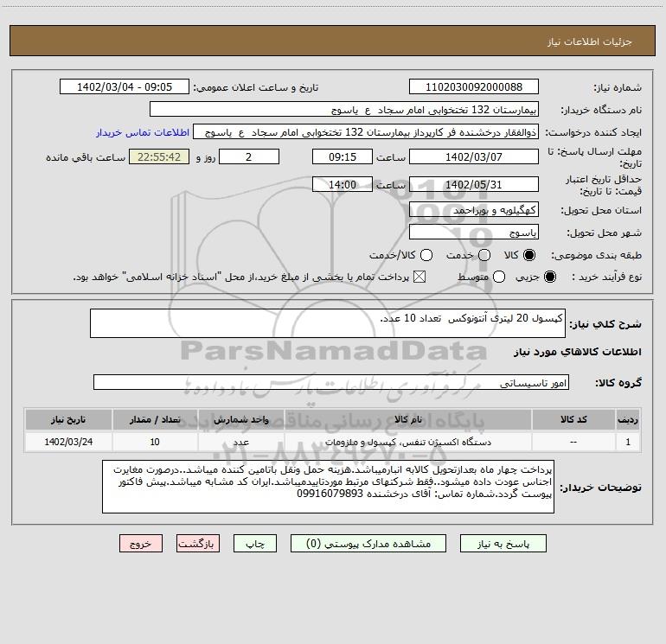
Task: Click the چاپ print button
Action: pyautogui.click(x=255, y=544)
